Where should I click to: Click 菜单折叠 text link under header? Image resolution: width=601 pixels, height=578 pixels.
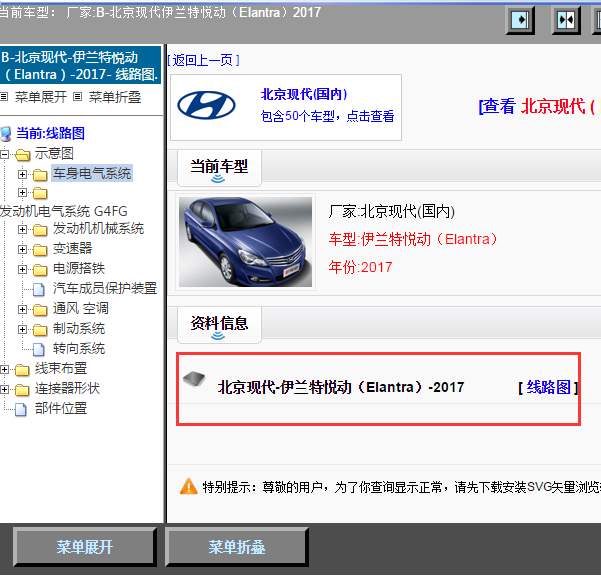pyautogui.click(x=115, y=97)
